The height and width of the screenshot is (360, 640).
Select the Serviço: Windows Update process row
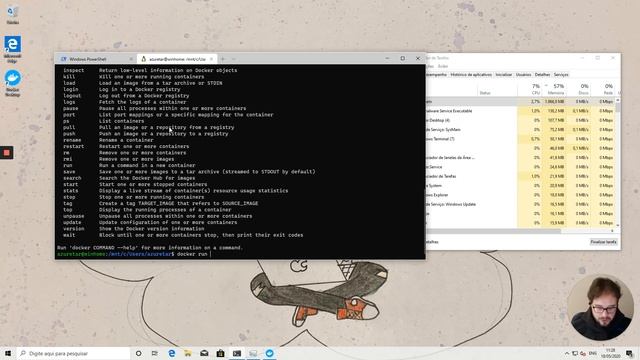(520, 204)
